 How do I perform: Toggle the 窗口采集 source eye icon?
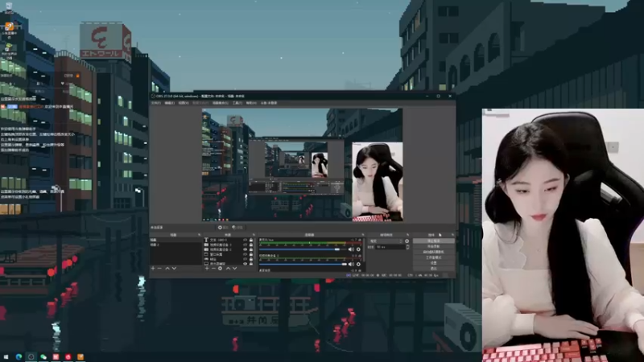246,254
